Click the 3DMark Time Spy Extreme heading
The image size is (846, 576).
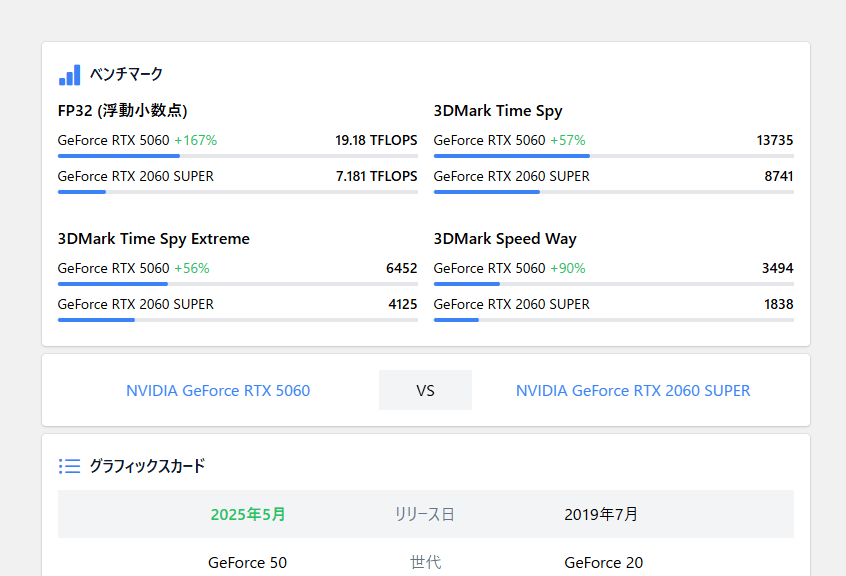(154, 238)
